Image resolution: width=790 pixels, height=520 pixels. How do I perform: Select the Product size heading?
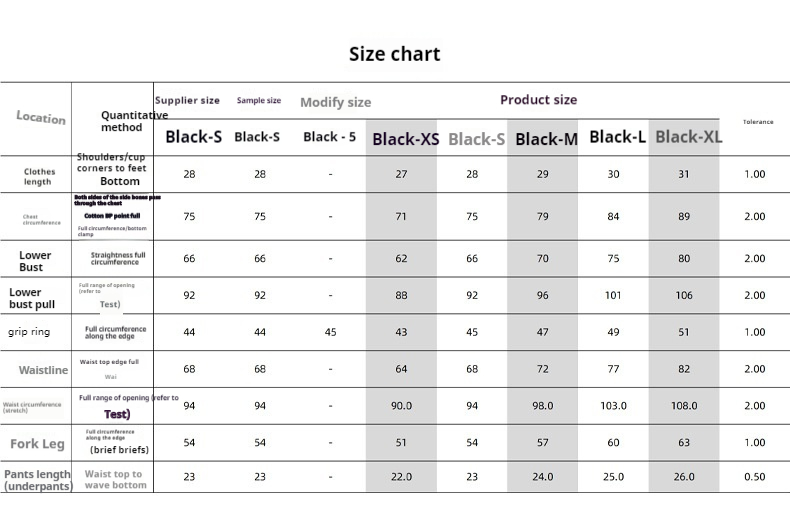539,100
